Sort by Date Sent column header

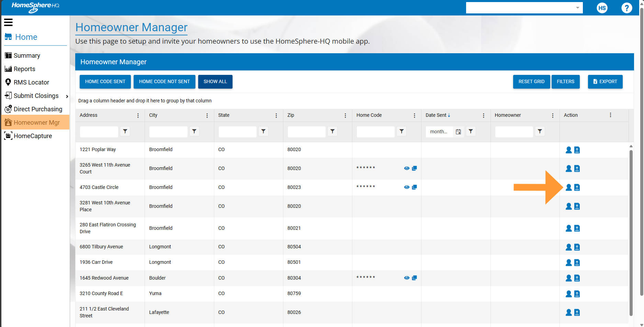438,115
